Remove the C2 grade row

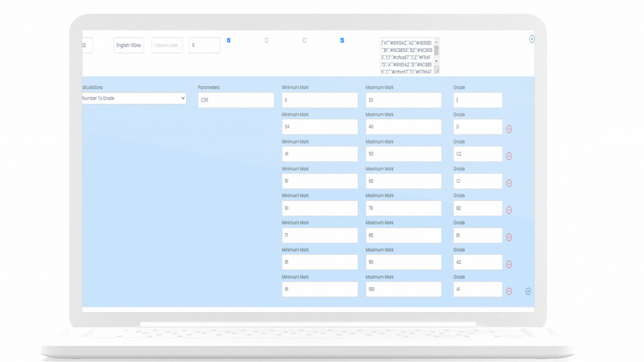point(509,156)
